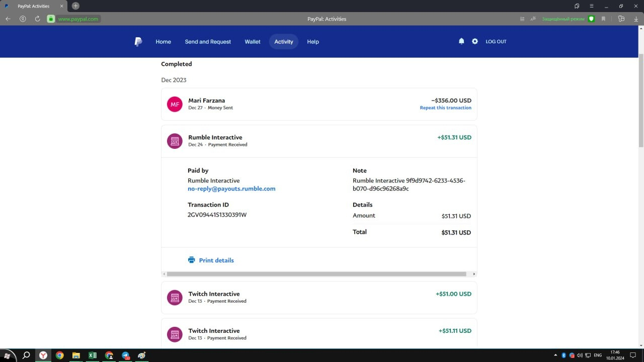Open Excel from the taskbar
Screen dimensions: 644x362
pos(93,355)
